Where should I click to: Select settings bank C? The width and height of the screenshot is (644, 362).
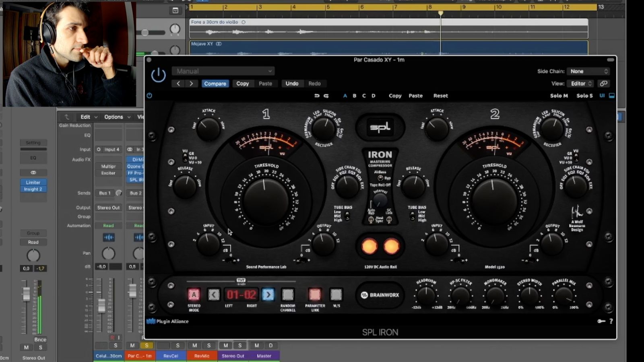tap(364, 96)
